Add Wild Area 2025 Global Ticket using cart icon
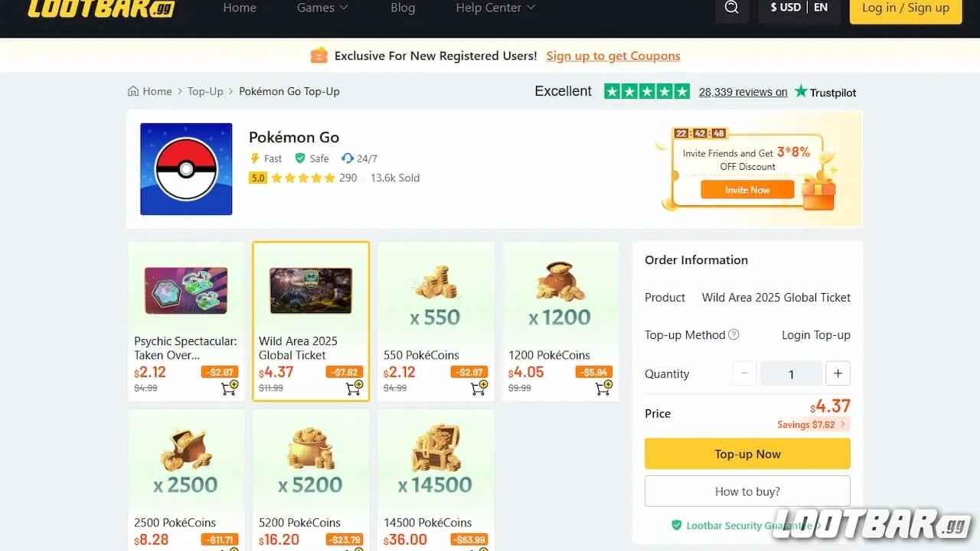This screenshot has height=551, width=980. [353, 388]
